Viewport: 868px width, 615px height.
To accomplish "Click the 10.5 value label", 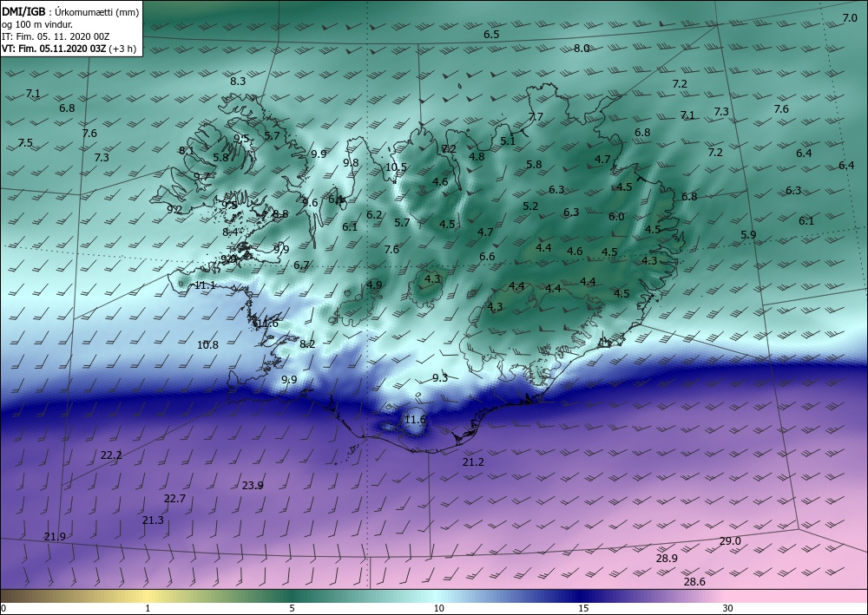I will coord(397,167).
